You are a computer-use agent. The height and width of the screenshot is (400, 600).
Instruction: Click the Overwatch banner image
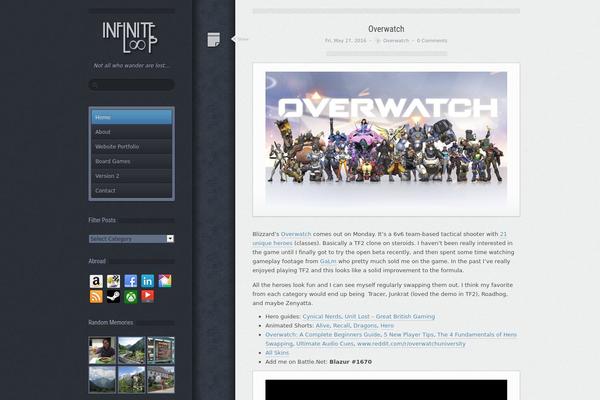point(386,140)
